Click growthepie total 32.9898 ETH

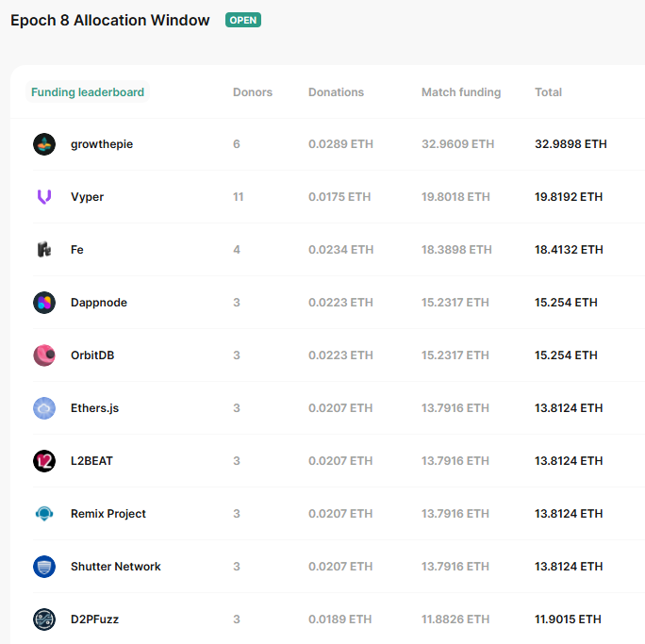click(x=571, y=144)
